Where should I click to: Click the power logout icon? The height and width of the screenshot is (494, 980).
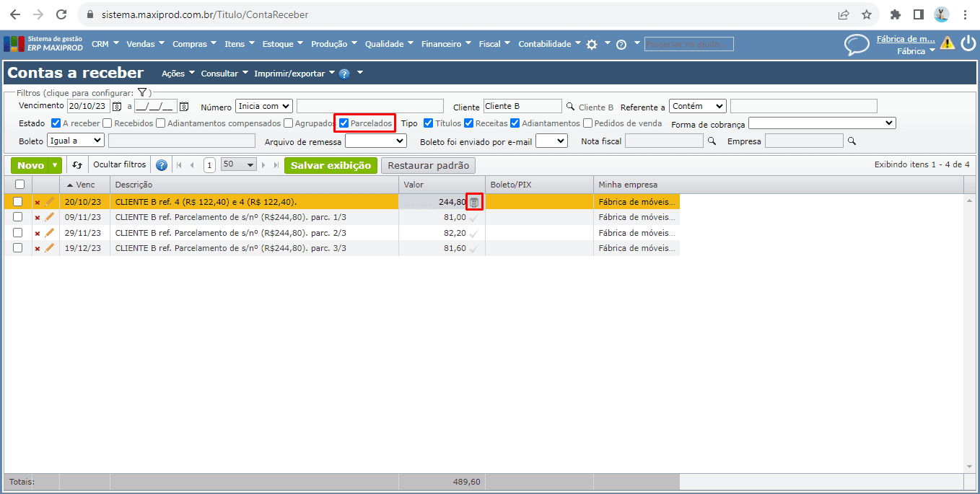pos(968,43)
